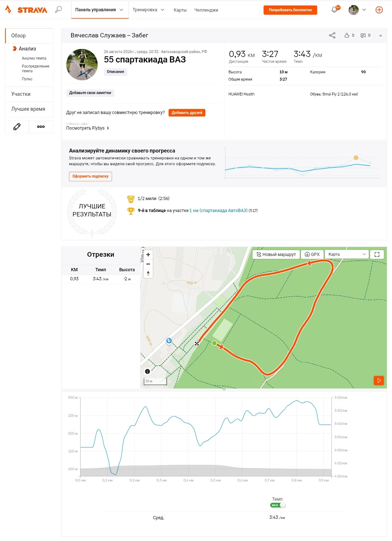Open the 1 км спартакиада АвтоВАЗ segment link
Viewport: 392px width, 541px height.
[x=219, y=211]
